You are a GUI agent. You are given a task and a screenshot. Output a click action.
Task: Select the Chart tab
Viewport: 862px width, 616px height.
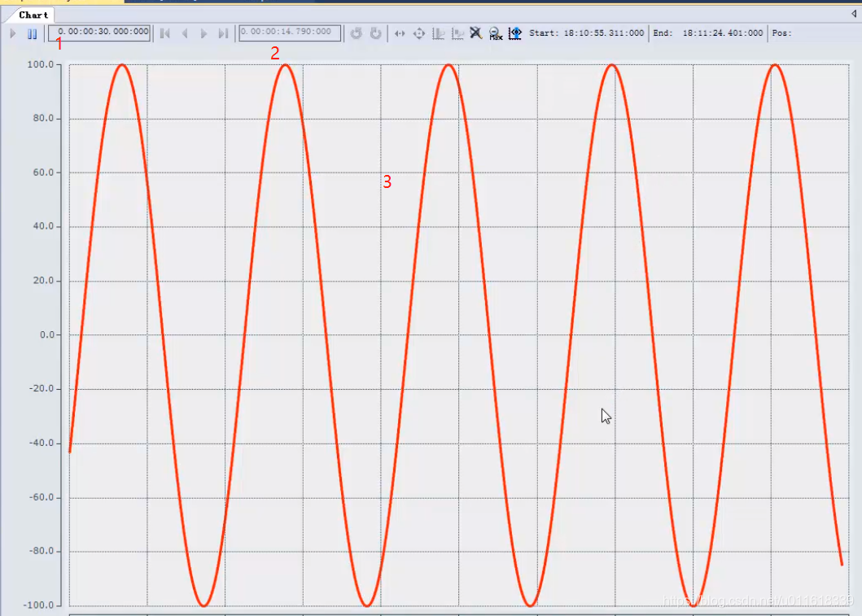(33, 15)
